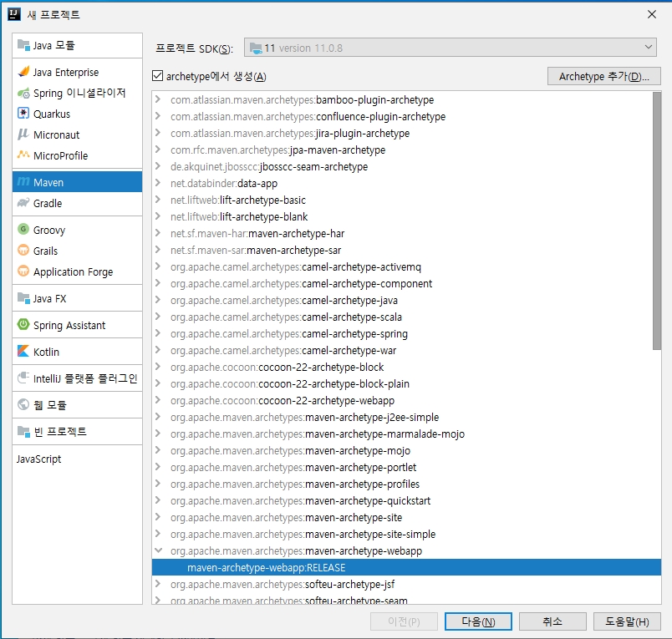
Task: Click the Spring Assistant power icon
Action: (23, 324)
